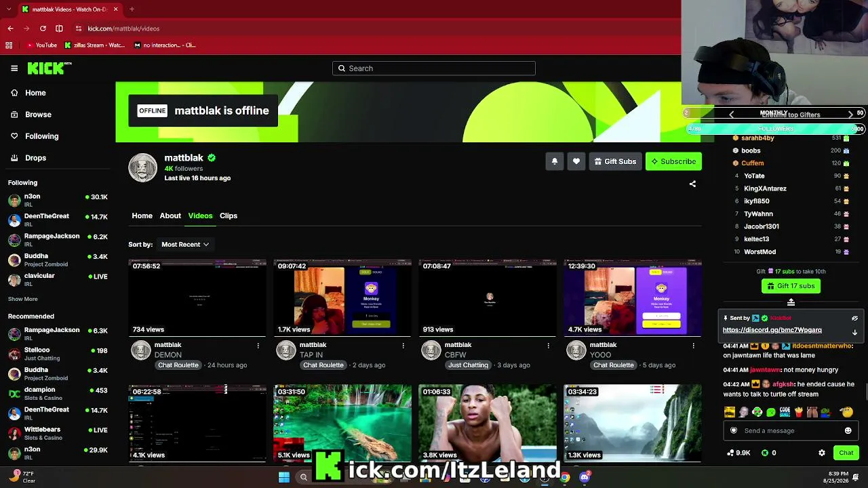Expand the pinned message arrow
The width and height of the screenshot is (868, 488).
pos(855,332)
